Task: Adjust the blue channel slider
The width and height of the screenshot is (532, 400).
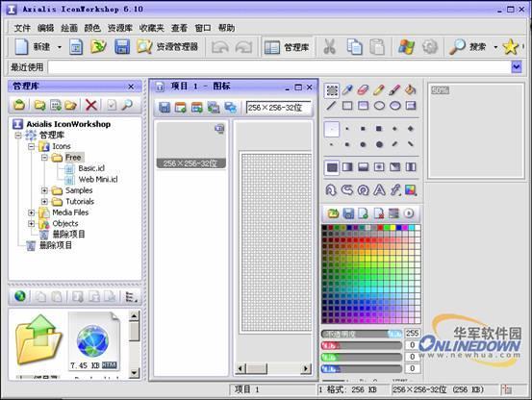Action: pos(362,369)
